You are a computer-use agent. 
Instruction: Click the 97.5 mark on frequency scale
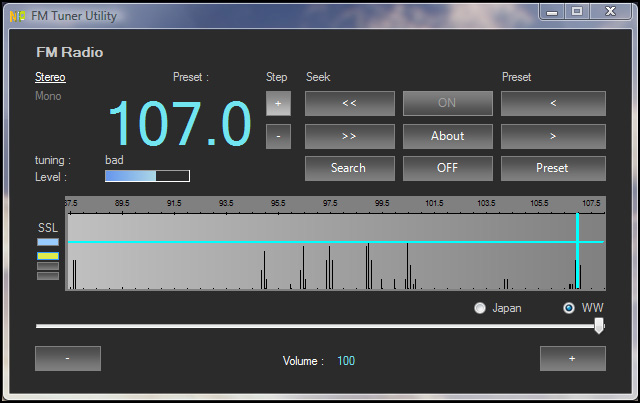pyautogui.click(x=330, y=203)
